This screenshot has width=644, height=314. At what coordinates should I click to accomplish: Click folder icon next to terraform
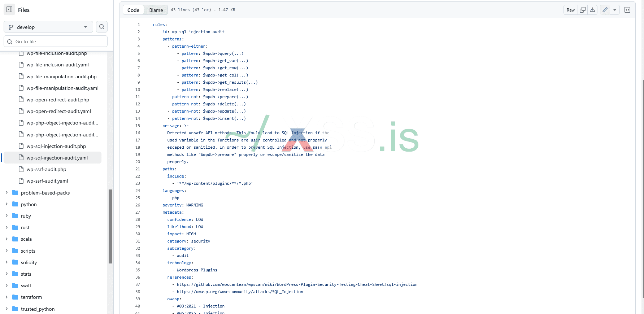[15, 297]
